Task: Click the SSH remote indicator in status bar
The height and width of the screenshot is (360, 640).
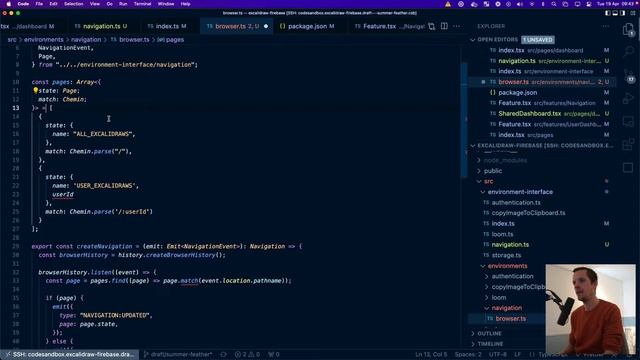Action: click(x=69, y=354)
